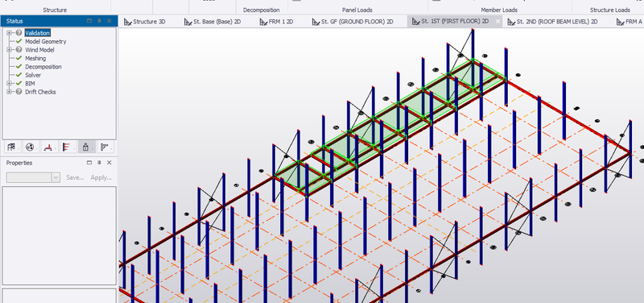The image size is (644, 303).
Task: Close the St. 1ST (FIRST FLOOR) 2D tab
Action: tap(498, 22)
